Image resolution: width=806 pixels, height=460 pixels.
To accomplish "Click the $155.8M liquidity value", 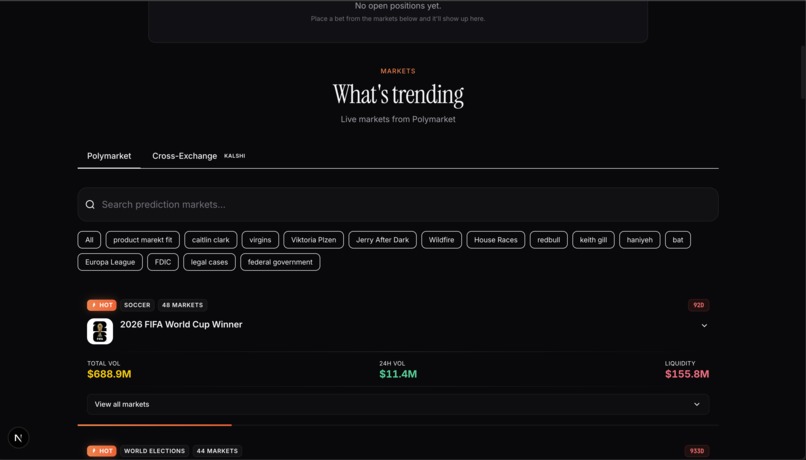I will tap(687, 374).
